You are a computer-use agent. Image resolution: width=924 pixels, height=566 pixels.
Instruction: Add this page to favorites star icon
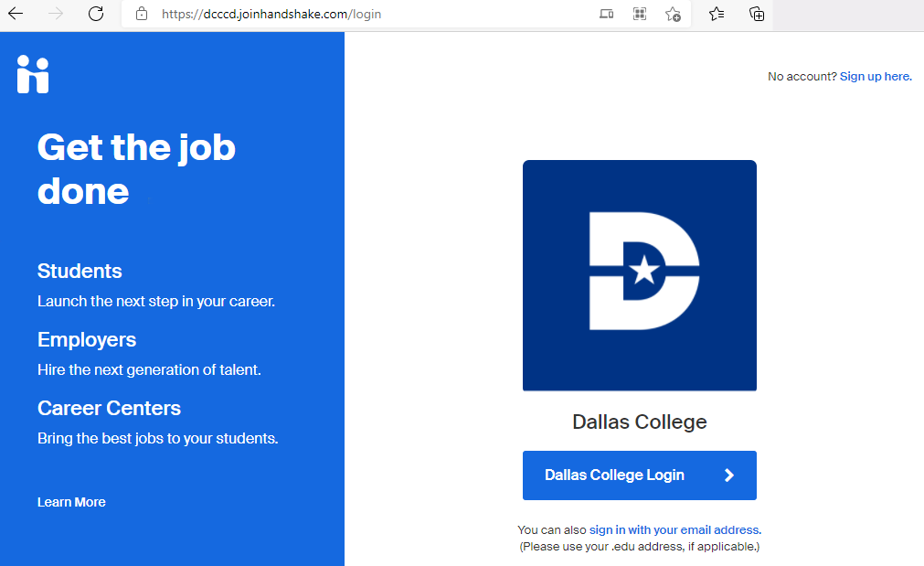pyautogui.click(x=673, y=14)
